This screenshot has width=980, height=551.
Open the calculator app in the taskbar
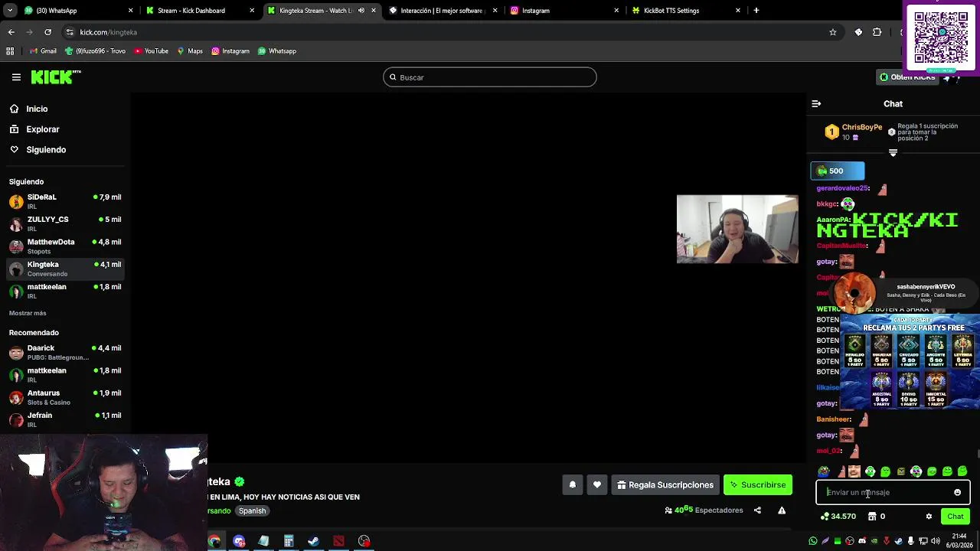click(x=289, y=541)
